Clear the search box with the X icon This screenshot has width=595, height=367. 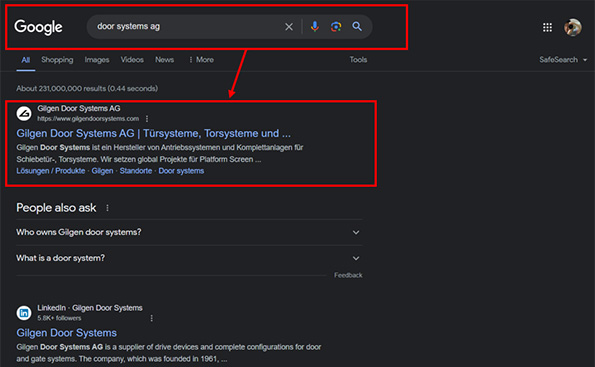coord(289,27)
